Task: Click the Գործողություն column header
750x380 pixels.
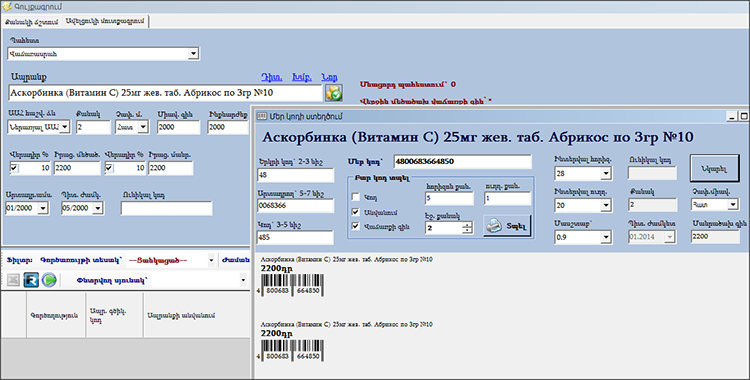Action: [56, 315]
